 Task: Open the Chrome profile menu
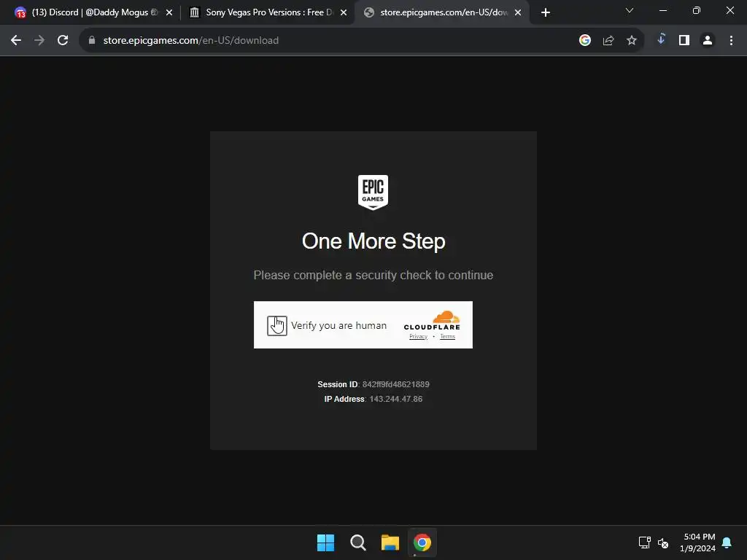click(708, 41)
